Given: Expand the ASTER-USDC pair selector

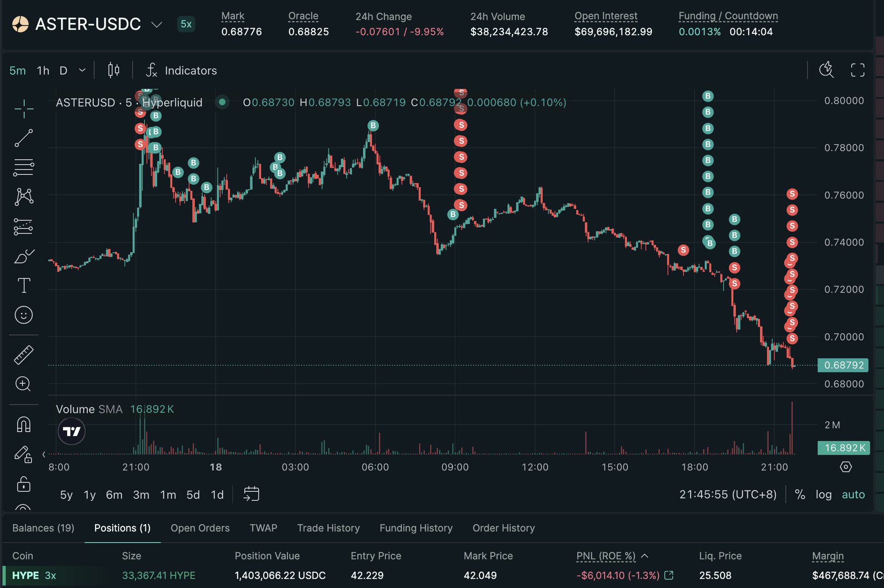Looking at the screenshot, I should click(157, 25).
